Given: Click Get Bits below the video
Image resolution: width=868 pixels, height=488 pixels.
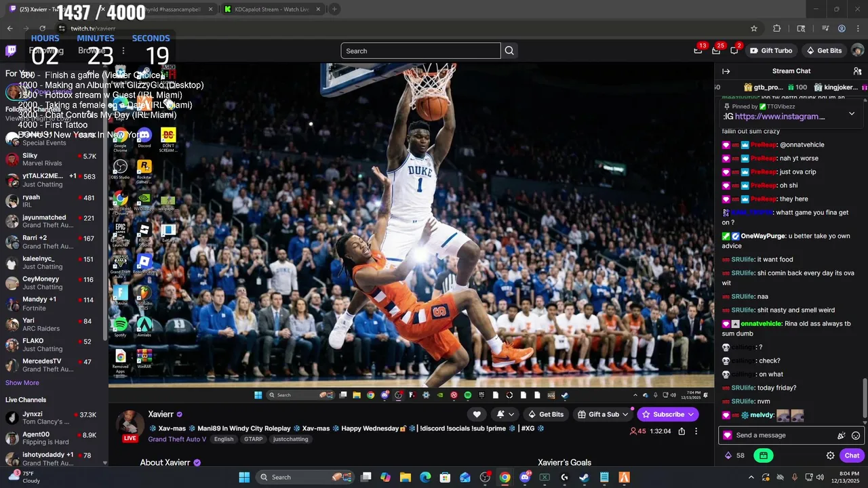Looking at the screenshot, I should pyautogui.click(x=546, y=414).
